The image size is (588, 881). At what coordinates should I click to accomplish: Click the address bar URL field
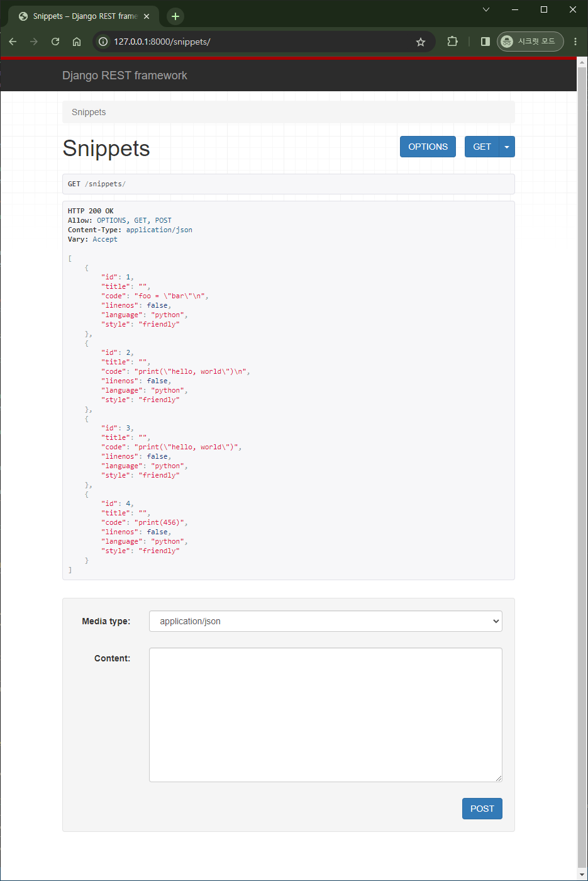(x=263, y=42)
